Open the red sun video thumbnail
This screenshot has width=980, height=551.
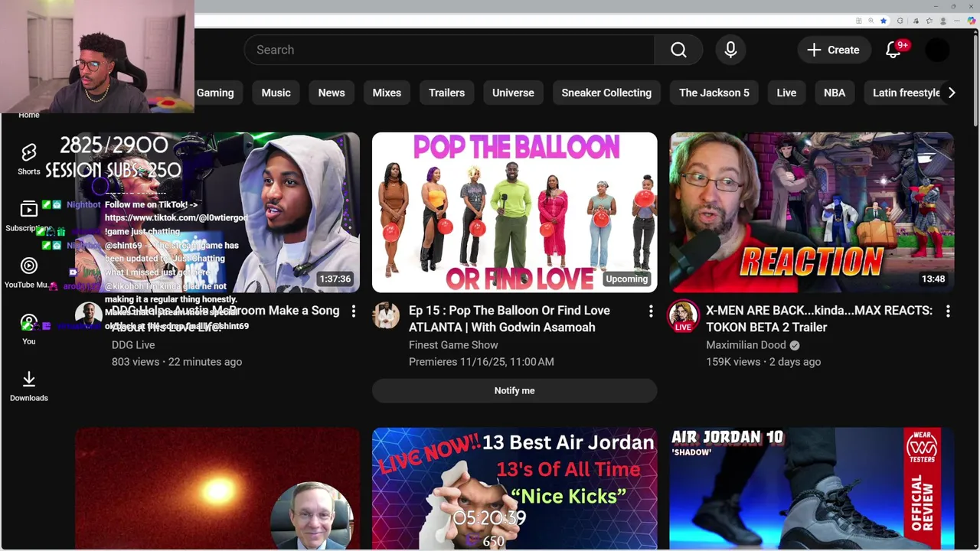point(217,488)
